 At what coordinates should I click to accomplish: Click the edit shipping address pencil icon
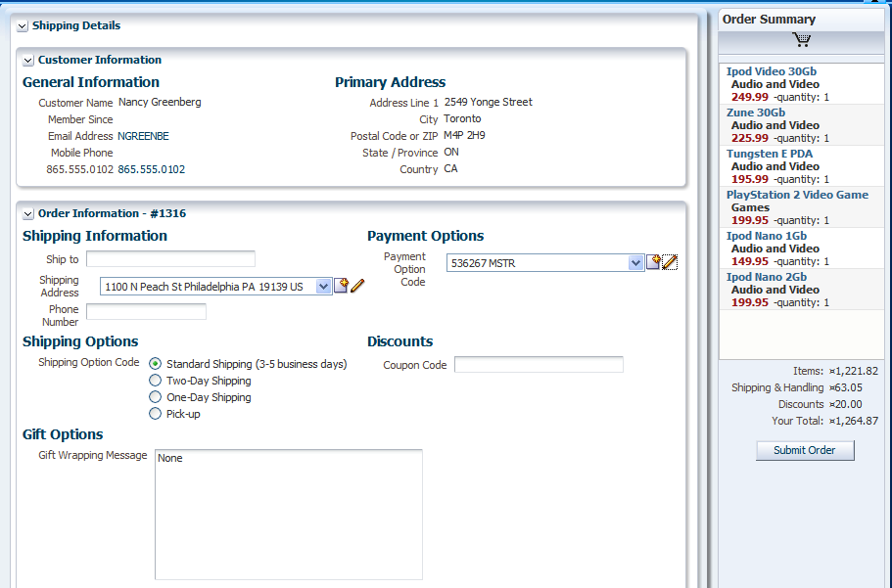tap(356, 286)
